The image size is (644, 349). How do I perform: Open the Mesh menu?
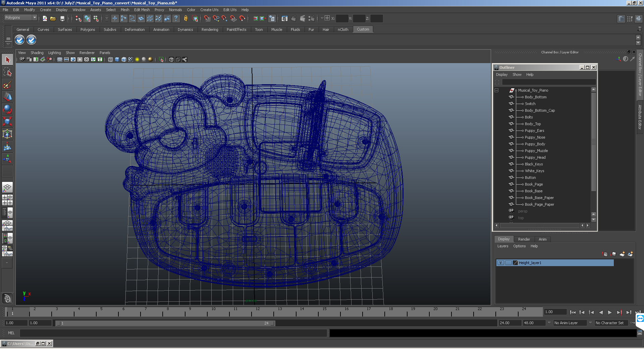tap(125, 10)
